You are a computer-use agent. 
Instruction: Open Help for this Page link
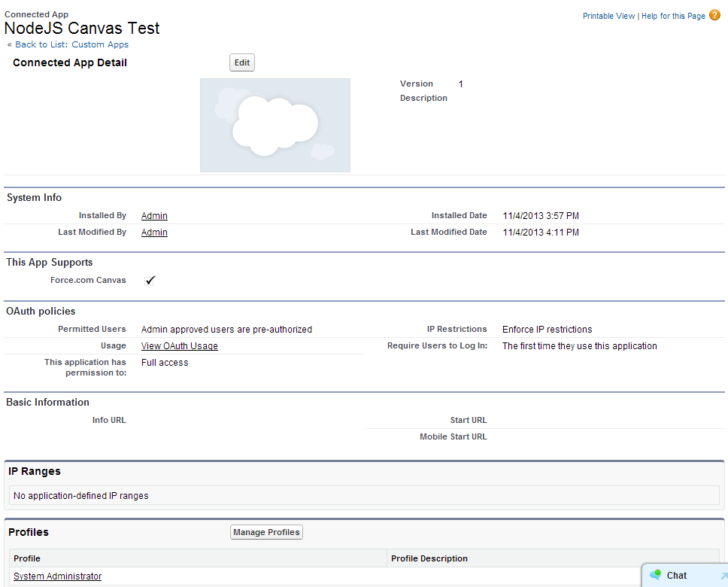pos(673,16)
